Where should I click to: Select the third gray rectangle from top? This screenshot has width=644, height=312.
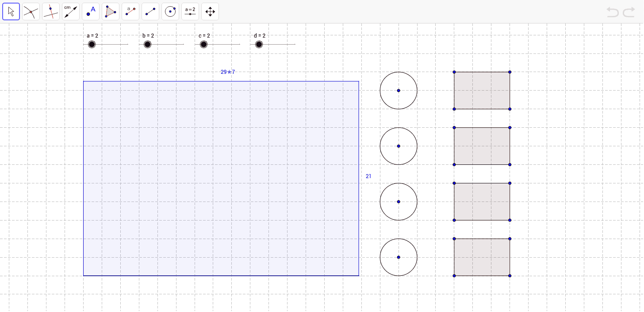tap(482, 202)
